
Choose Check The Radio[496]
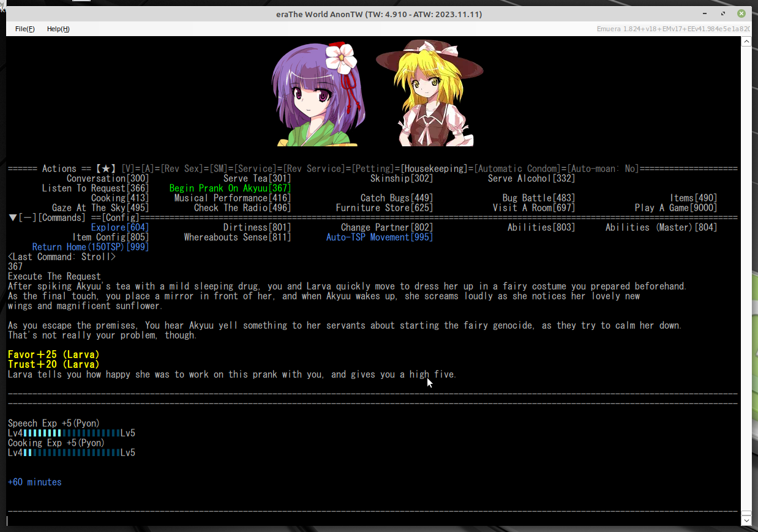point(242,208)
